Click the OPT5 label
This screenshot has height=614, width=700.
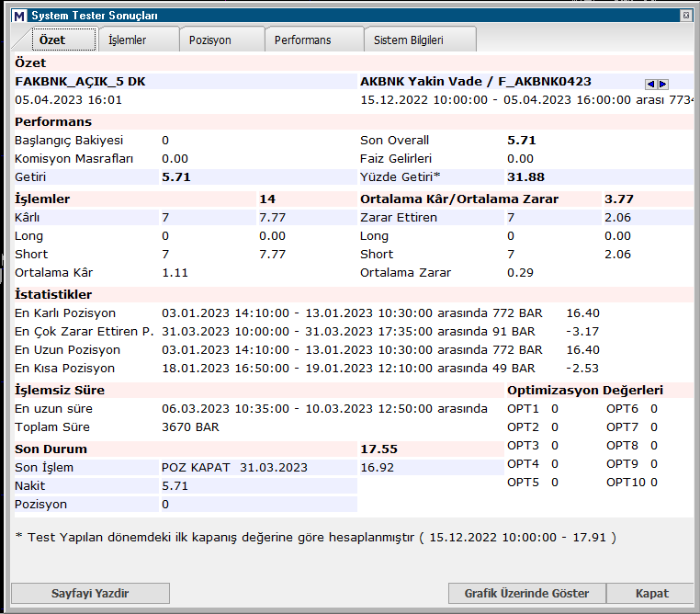[523, 482]
